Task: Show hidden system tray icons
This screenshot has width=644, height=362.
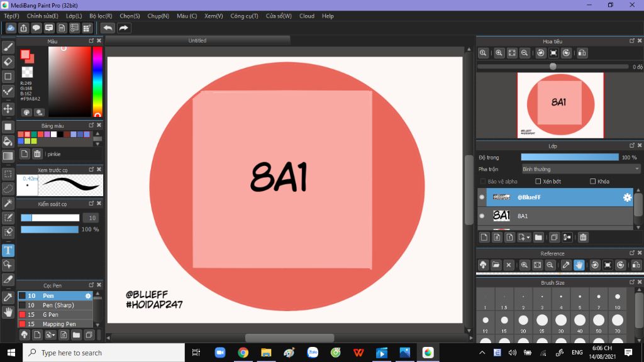Action: point(482,353)
